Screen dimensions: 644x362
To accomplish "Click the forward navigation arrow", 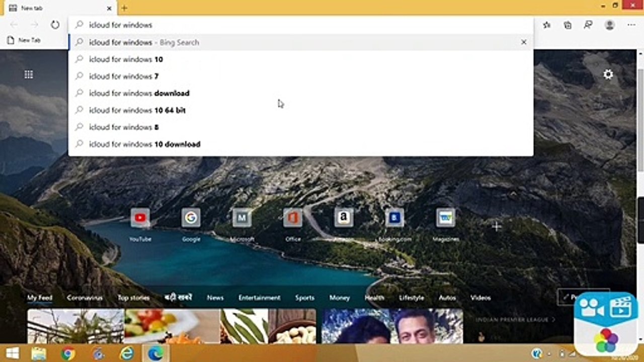I will click(x=34, y=25).
